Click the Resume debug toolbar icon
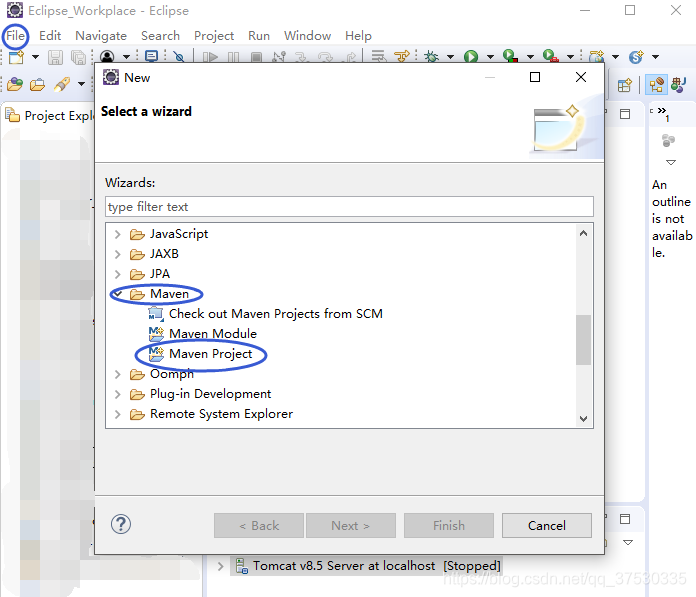The height and width of the screenshot is (597, 696). (210, 57)
